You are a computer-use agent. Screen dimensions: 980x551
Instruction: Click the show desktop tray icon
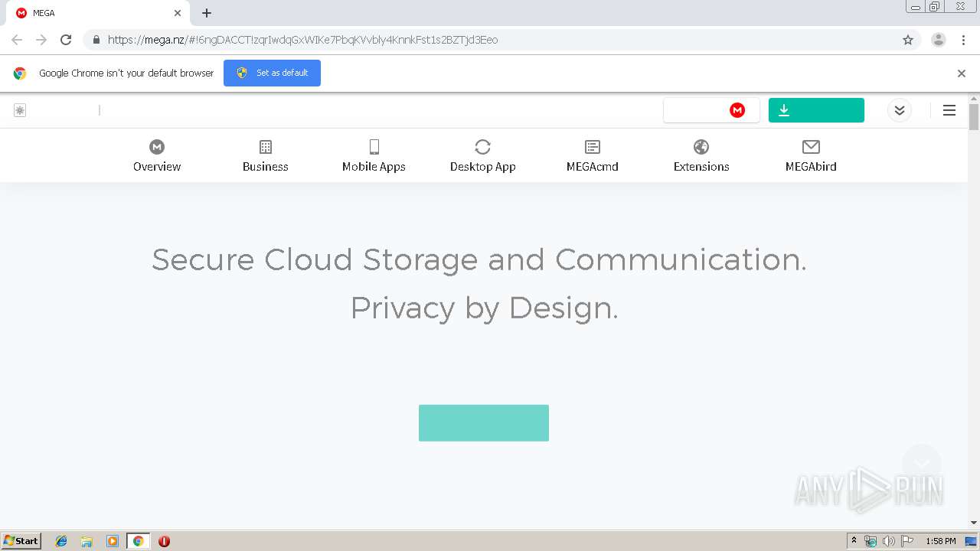point(971,541)
